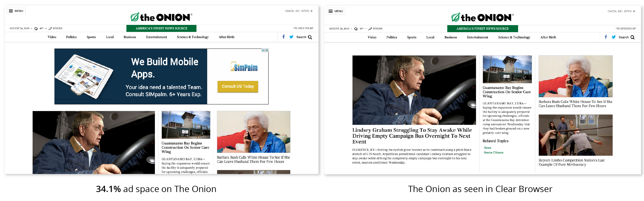644x201 pixels.
Task: Open the Entertainment section on the left page
Action: tap(157, 37)
